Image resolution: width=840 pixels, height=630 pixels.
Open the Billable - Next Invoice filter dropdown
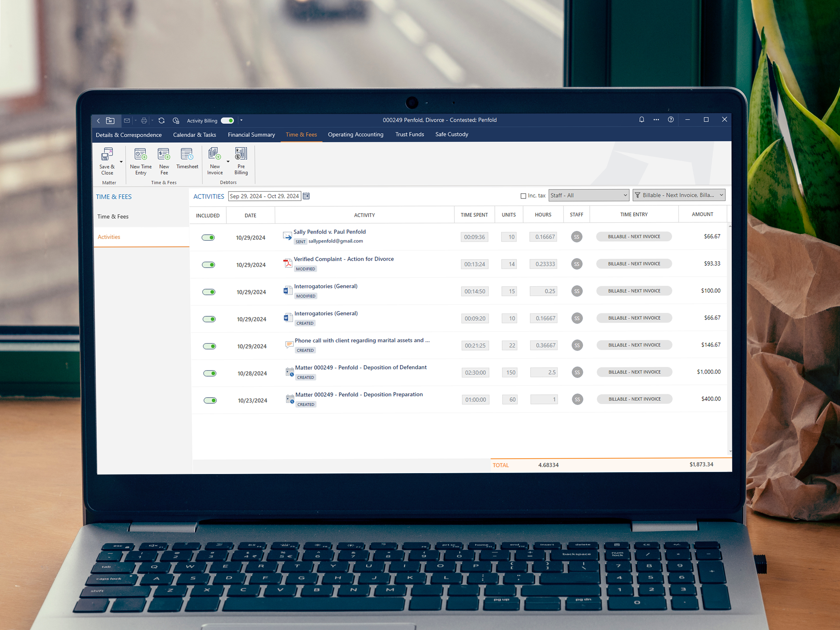point(679,195)
